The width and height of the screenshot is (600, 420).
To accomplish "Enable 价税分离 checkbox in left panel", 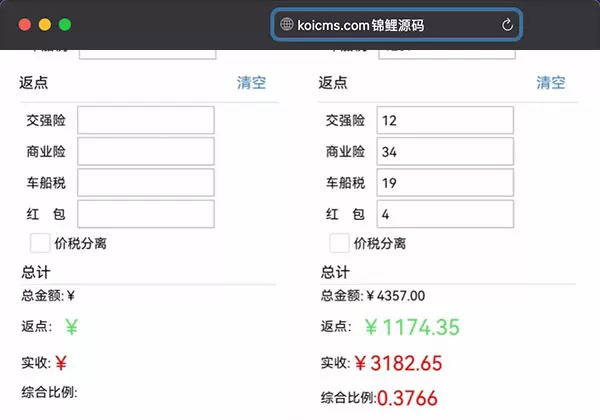I will click(40, 243).
